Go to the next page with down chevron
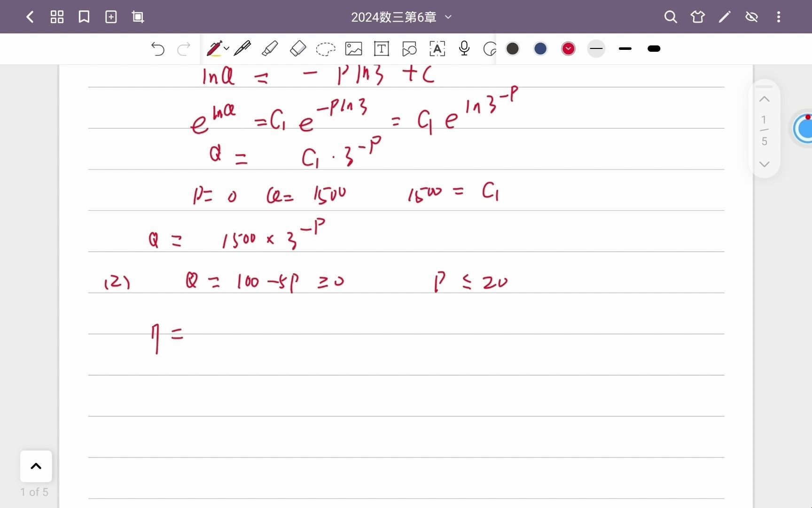Image resolution: width=812 pixels, height=508 pixels. [765, 164]
